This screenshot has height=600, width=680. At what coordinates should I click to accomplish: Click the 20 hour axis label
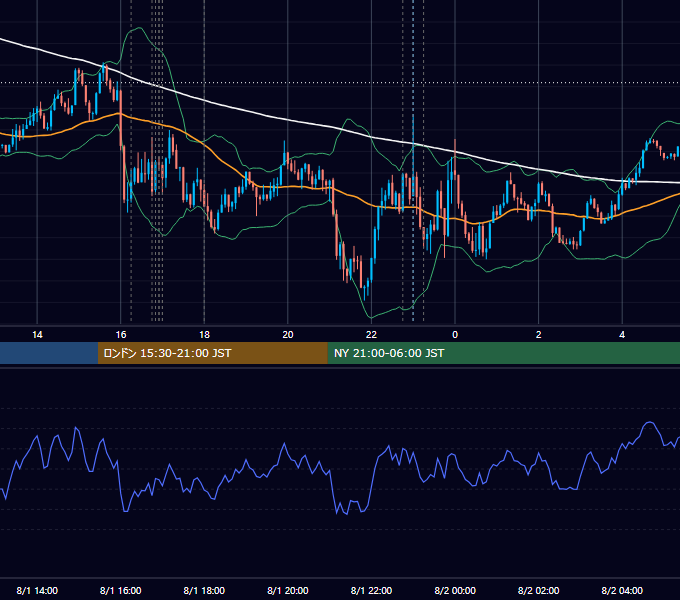click(x=288, y=335)
